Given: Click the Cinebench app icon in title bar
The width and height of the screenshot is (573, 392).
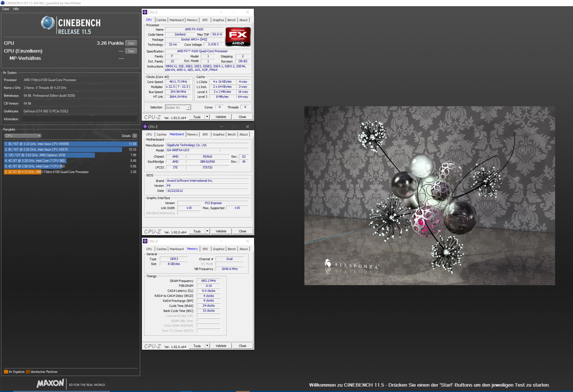Looking at the screenshot, I should pos(3,3).
